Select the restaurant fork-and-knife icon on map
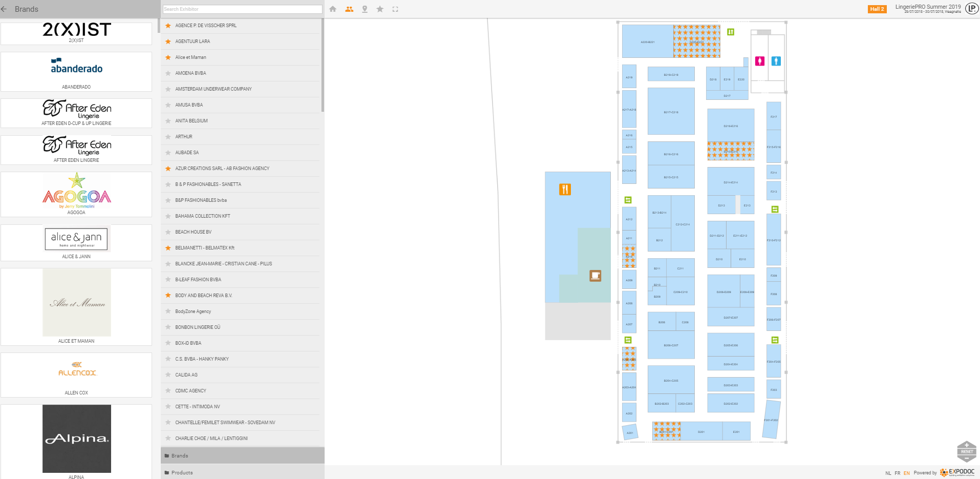This screenshot has height=479, width=980. [x=565, y=190]
